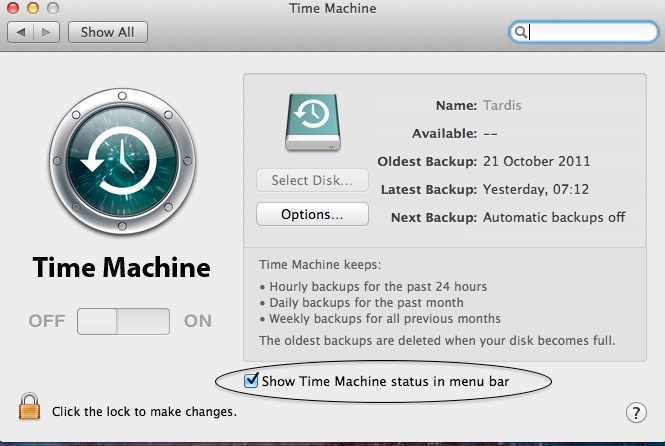Click the padlock icon to unlock changes
This screenshot has width=665, height=446.
tap(29, 407)
